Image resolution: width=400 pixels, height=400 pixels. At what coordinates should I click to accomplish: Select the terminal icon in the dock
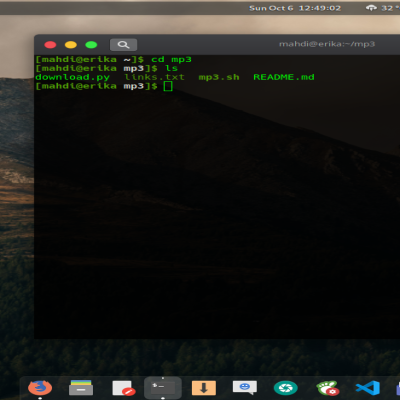163,388
